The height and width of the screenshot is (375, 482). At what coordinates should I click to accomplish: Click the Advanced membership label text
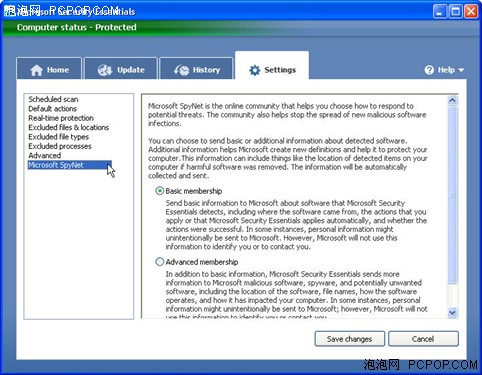point(202,262)
